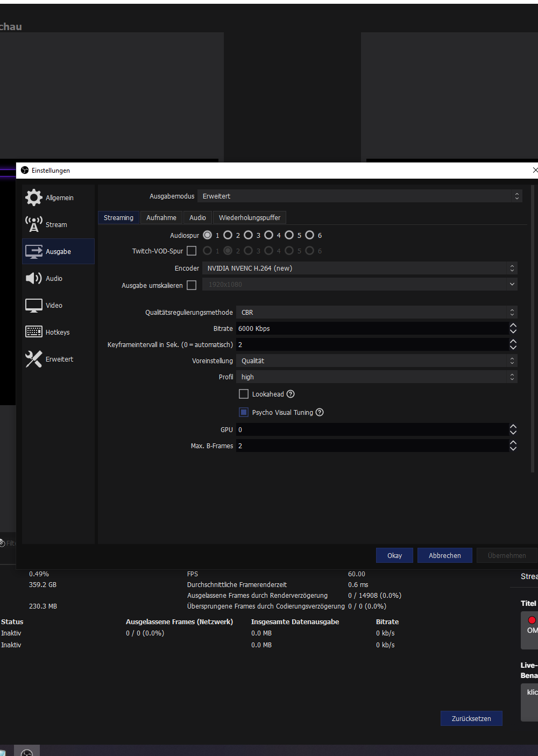Enable the Twitch-VOD-Spur checkbox

coord(192,251)
